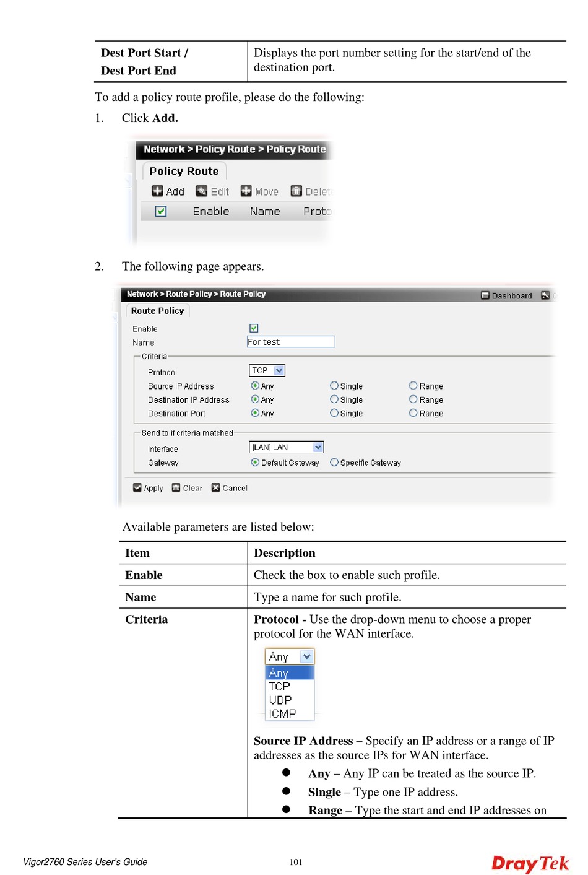Click the Delete trash icon in Policy Route toolbar
This screenshot has width=588, height=875.
(296, 191)
